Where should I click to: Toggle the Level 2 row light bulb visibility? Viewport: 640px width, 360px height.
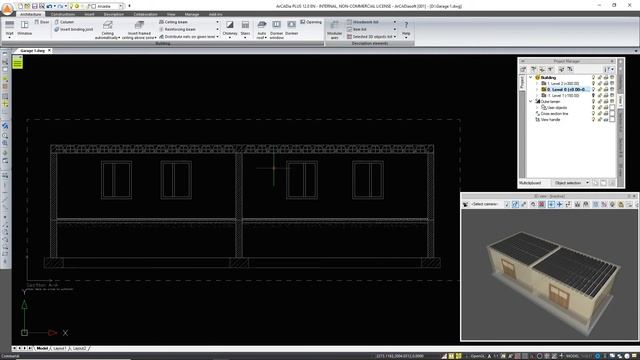593,83
